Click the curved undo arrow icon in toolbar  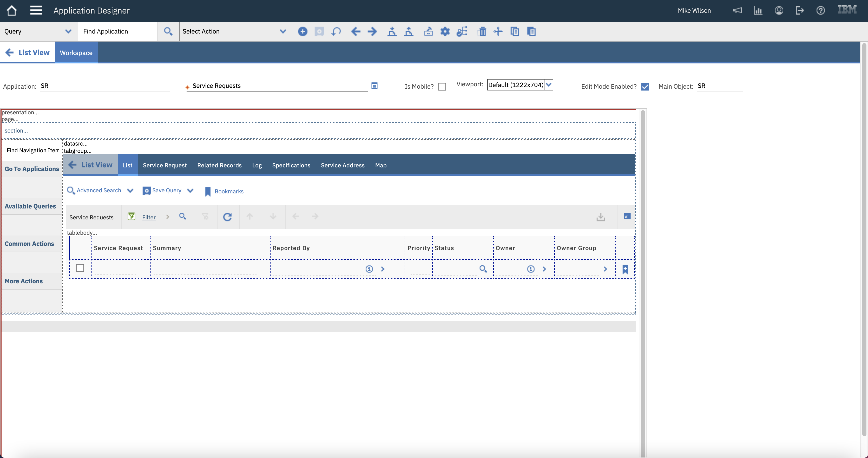[x=336, y=31]
